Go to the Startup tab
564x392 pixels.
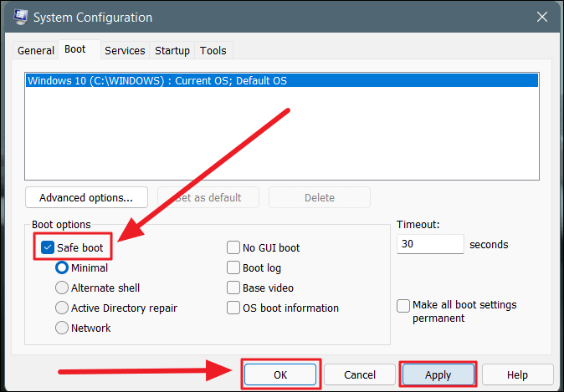(172, 51)
